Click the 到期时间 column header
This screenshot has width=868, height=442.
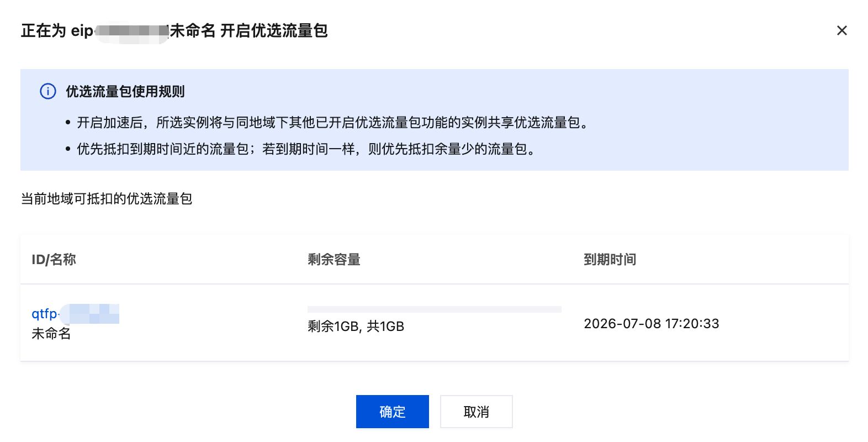[x=610, y=260]
